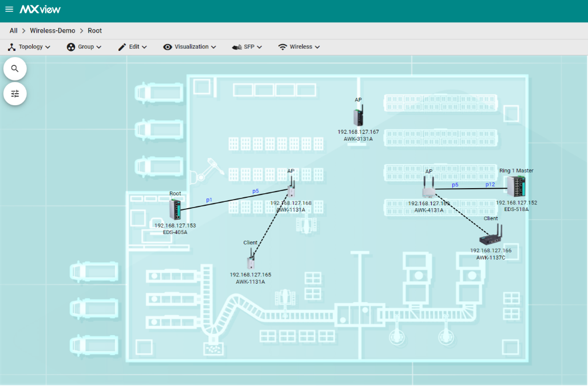Image resolution: width=588 pixels, height=386 pixels.
Task: Click the Group circles icon
Action: pos(71,47)
